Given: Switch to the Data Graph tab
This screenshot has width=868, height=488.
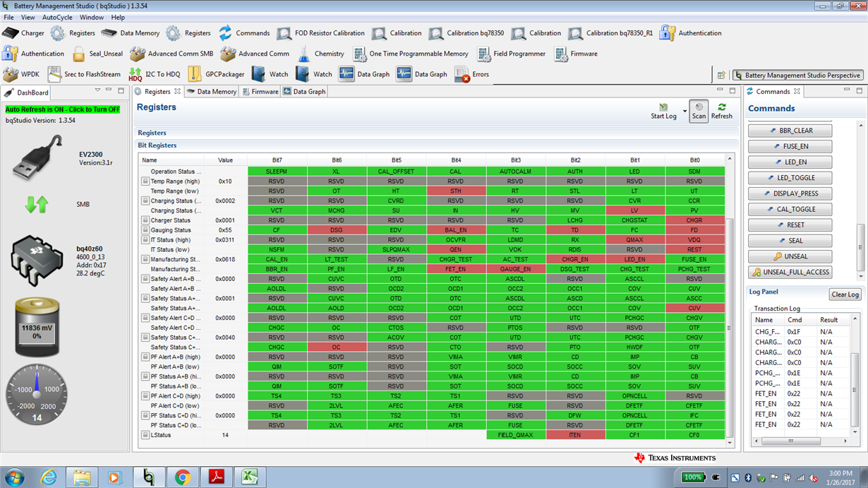Looking at the screenshot, I should click(305, 92).
